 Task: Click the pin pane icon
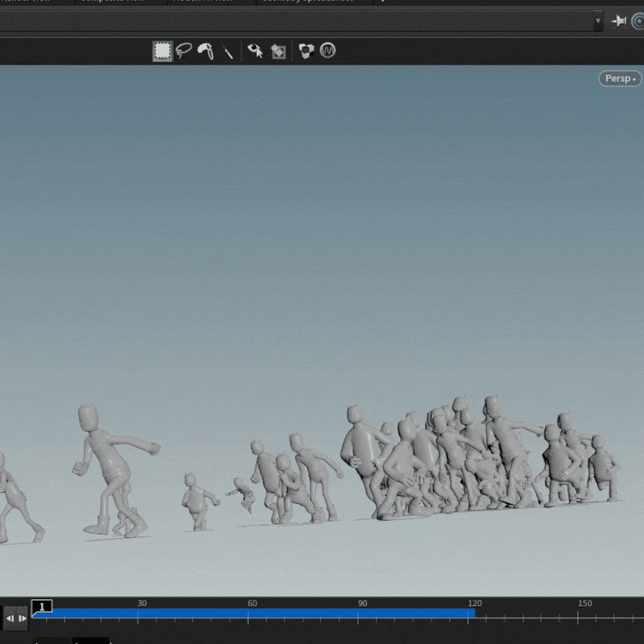(x=618, y=21)
